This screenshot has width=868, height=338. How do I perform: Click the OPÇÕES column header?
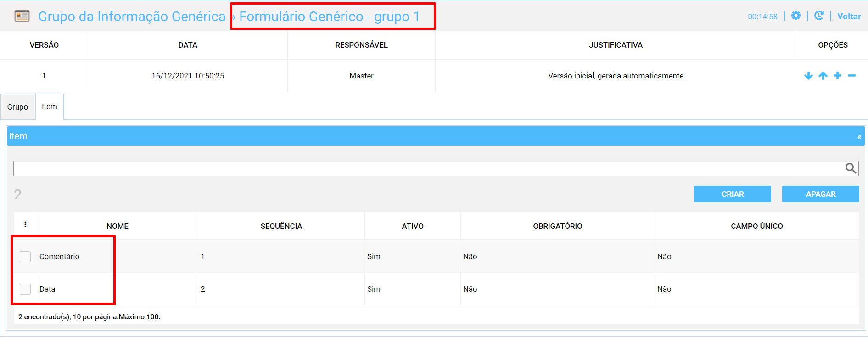tap(833, 45)
